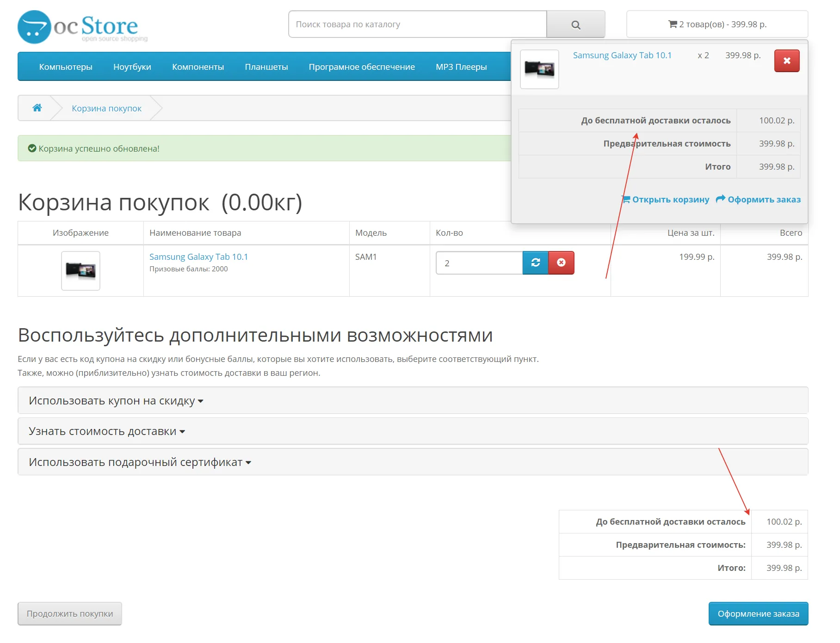The height and width of the screenshot is (643, 840).
Task: Delete Samsung tablet from cart dropdown
Action: (786, 61)
